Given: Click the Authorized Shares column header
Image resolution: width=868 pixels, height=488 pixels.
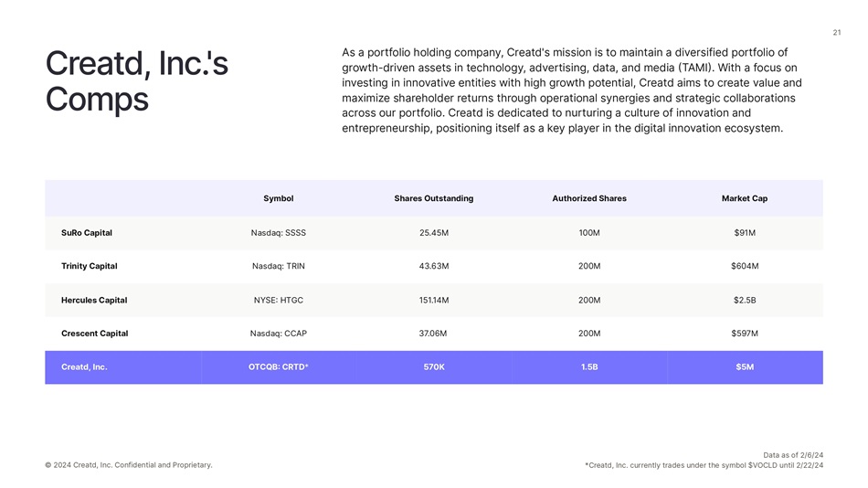Looking at the screenshot, I should [x=589, y=198].
